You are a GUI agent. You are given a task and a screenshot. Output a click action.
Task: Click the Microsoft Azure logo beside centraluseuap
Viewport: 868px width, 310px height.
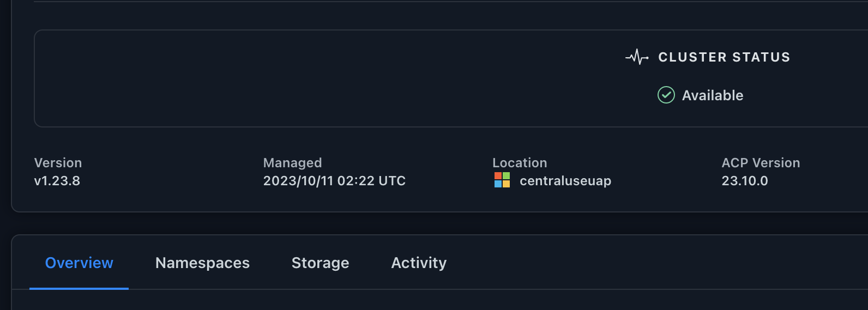click(502, 180)
